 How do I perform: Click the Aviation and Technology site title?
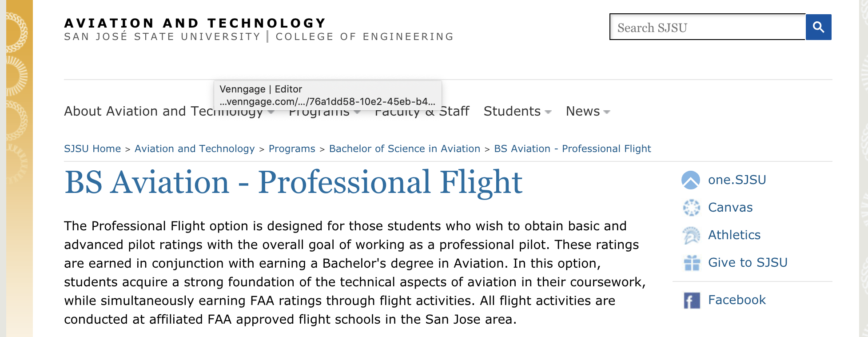coord(195,23)
